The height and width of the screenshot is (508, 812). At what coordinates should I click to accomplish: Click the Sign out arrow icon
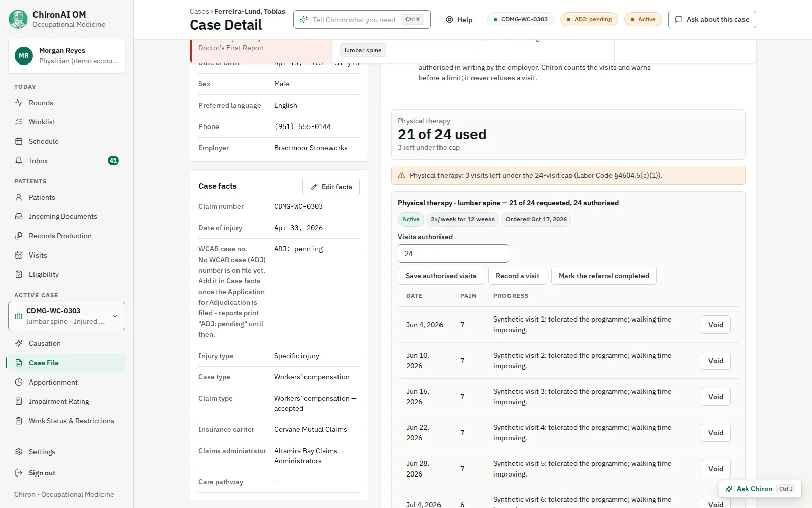[x=19, y=473]
